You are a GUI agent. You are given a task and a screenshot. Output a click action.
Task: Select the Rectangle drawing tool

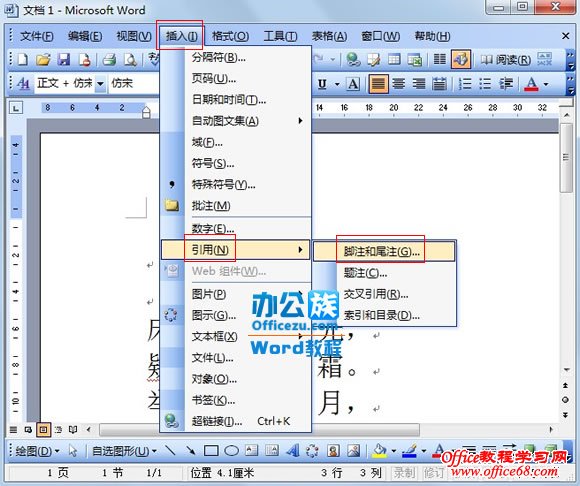pyautogui.click(x=211, y=451)
